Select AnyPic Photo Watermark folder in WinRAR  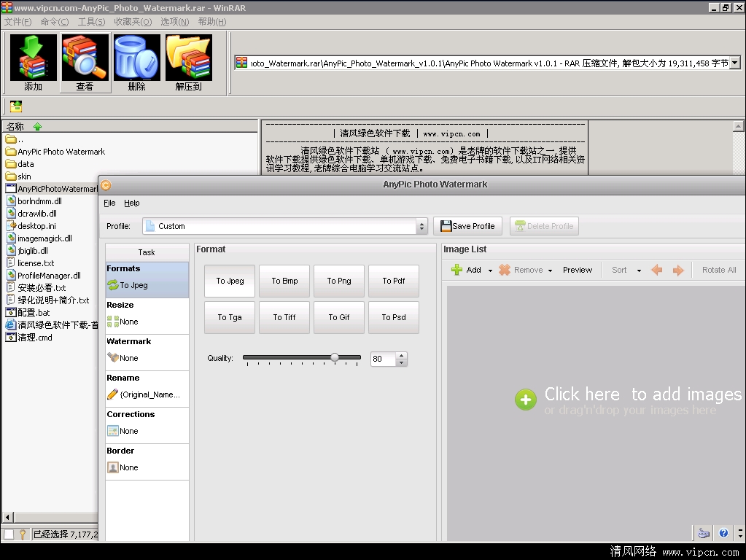(55, 152)
